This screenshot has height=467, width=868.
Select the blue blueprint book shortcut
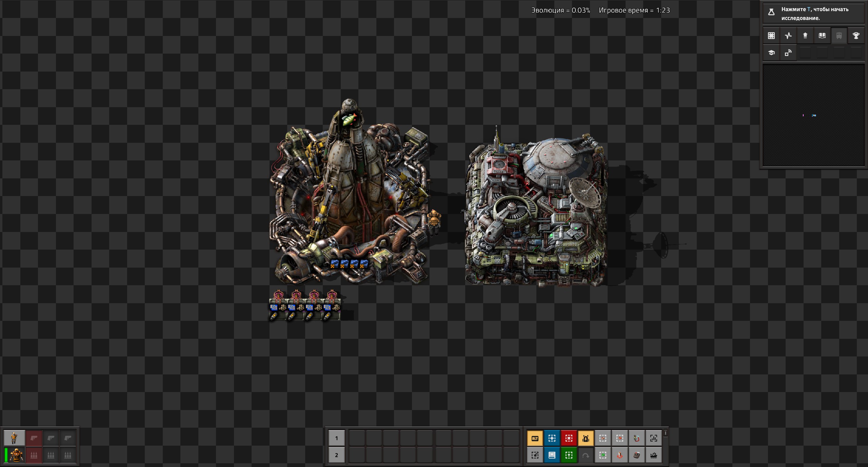click(x=552, y=455)
